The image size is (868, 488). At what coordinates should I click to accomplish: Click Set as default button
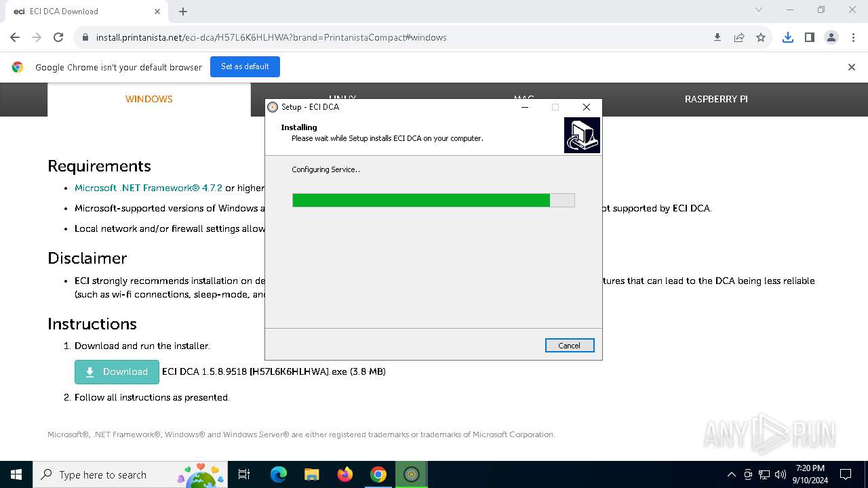click(245, 66)
